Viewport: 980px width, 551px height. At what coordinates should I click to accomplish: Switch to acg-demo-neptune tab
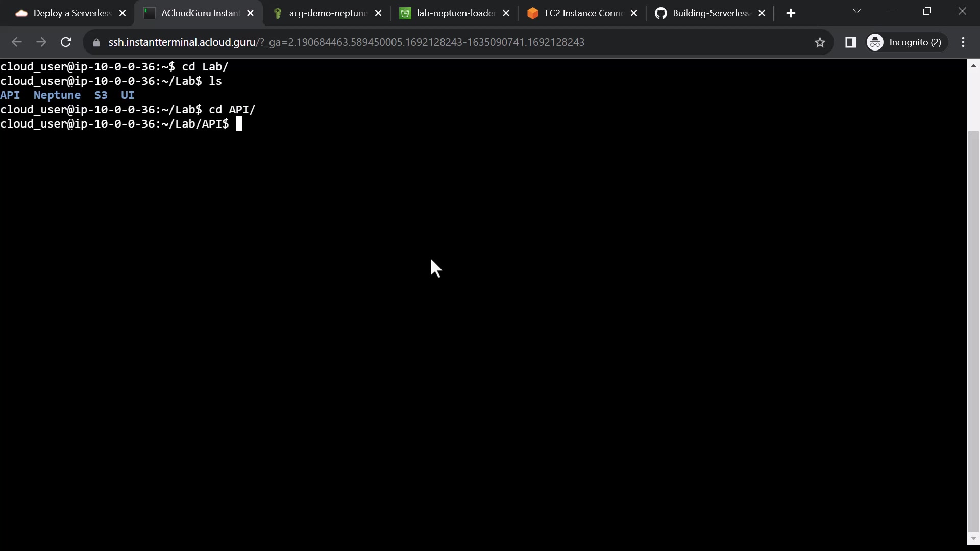(327, 13)
